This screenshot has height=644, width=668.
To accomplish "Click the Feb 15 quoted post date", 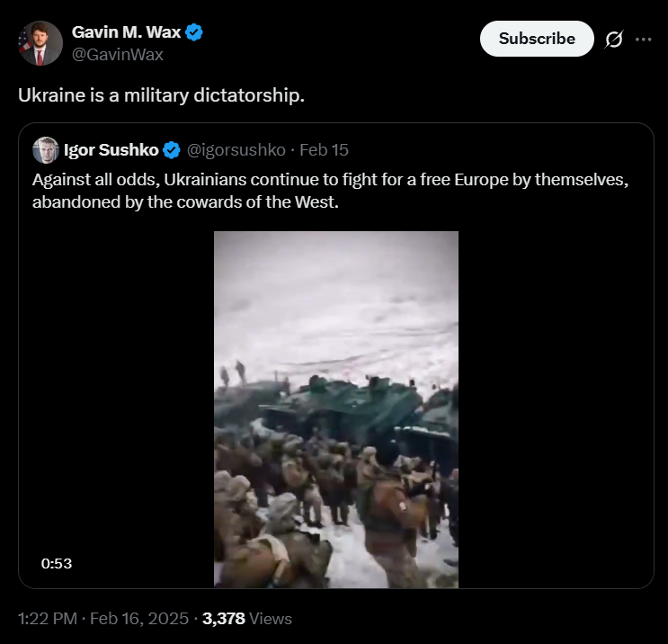I will click(325, 149).
